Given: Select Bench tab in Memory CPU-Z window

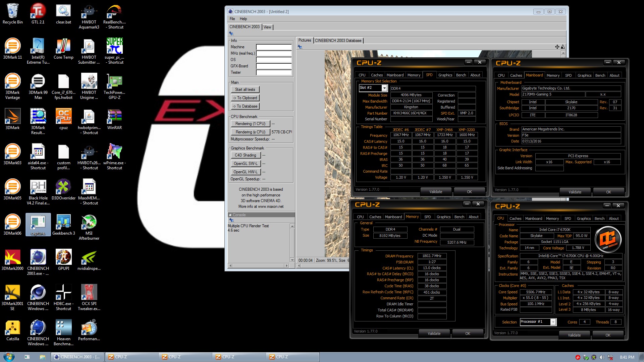Looking at the screenshot, I should 459,217.
